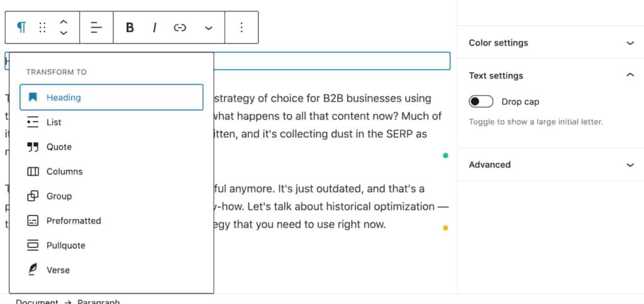The width and height of the screenshot is (644, 304).
Task: Open more rich text controls dropdown
Action: click(x=209, y=28)
